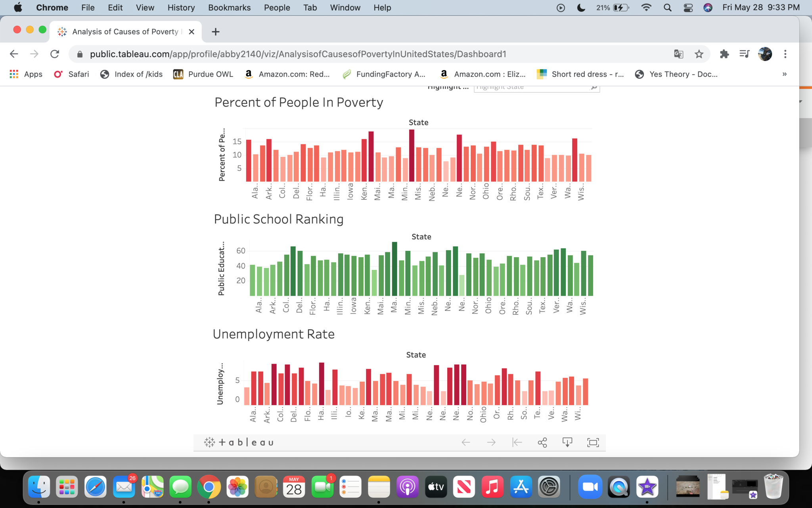The height and width of the screenshot is (508, 812).
Task: Open macOS Control Center toggles
Action: tap(688, 8)
